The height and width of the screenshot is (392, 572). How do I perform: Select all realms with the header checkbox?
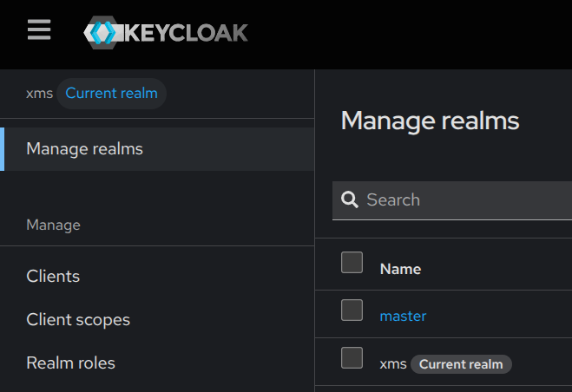pyautogui.click(x=352, y=262)
